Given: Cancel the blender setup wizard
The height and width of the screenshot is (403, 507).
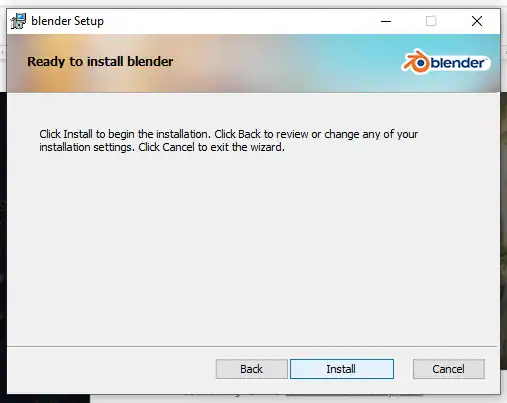Looking at the screenshot, I should [x=449, y=369].
